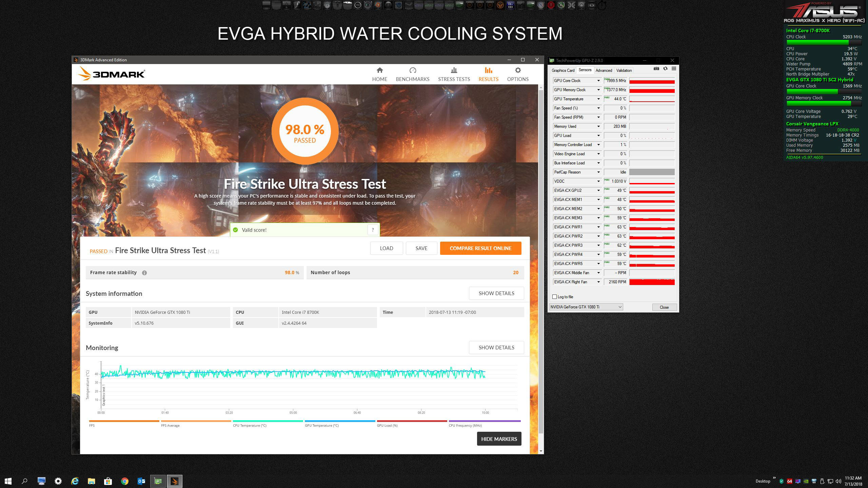Click Compare Result Online button
This screenshot has width=868, height=488.
coord(480,248)
